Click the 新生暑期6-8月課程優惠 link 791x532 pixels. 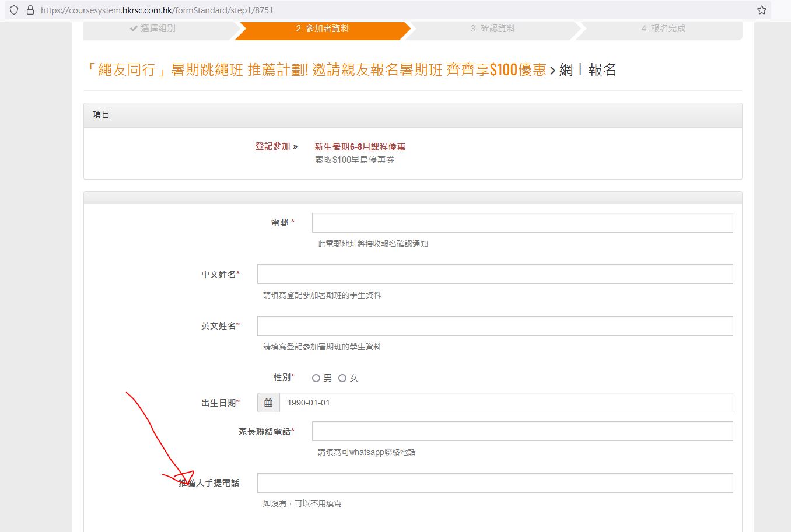[x=360, y=146]
